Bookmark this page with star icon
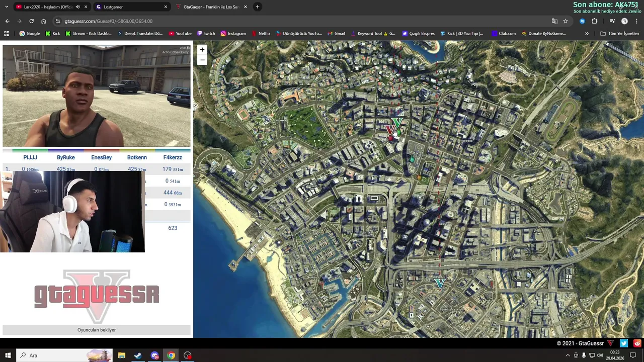Screen dimensions: 644x362 566,21
